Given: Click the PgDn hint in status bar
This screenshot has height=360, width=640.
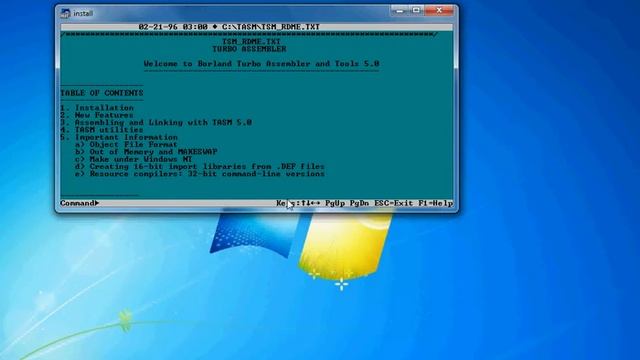Looking at the screenshot, I should 360,203.
